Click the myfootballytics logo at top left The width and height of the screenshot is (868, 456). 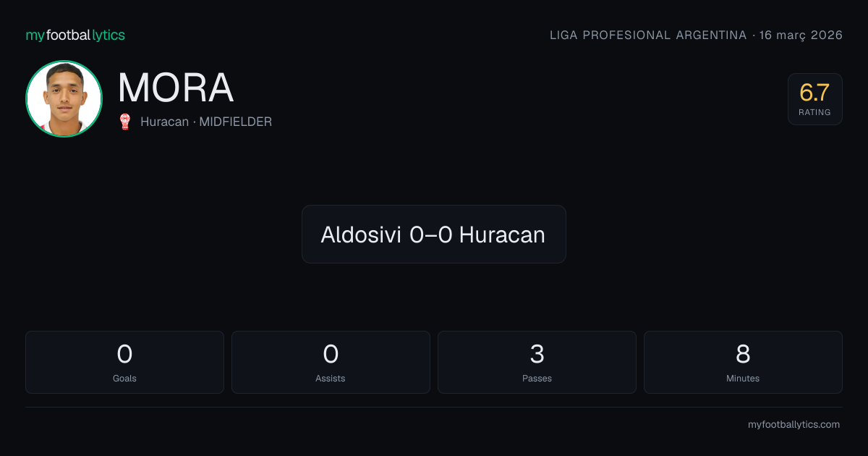tap(75, 35)
